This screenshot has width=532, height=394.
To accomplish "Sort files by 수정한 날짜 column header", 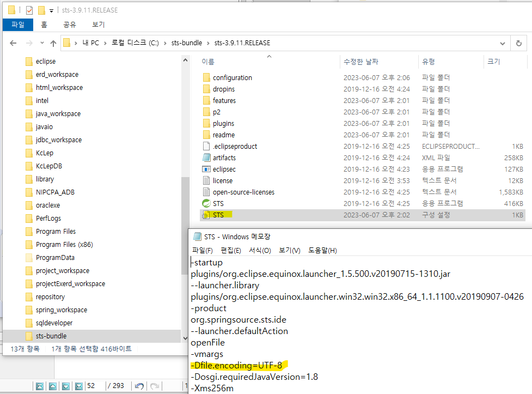I will 360,62.
